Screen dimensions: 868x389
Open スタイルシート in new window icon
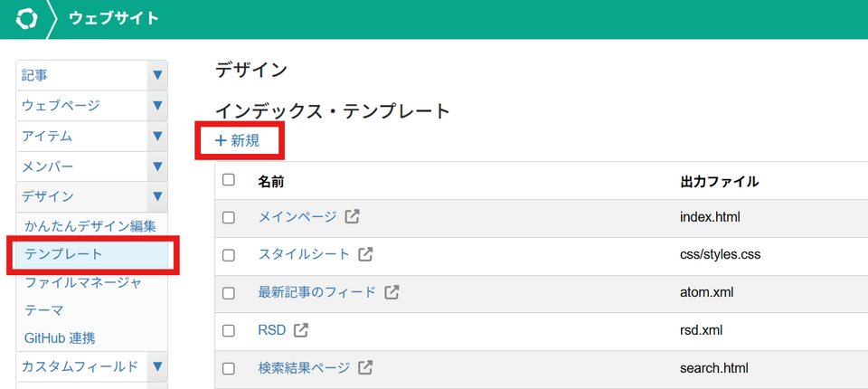tap(365, 254)
